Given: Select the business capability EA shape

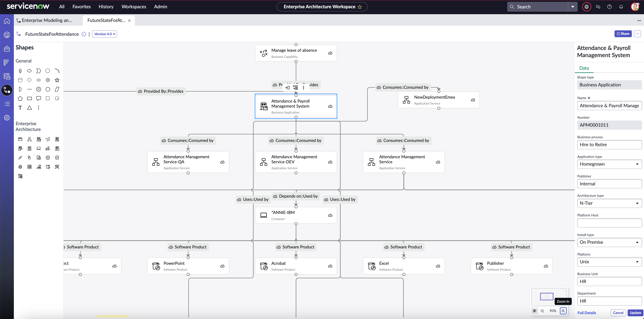Looking at the screenshot, I should [48, 139].
